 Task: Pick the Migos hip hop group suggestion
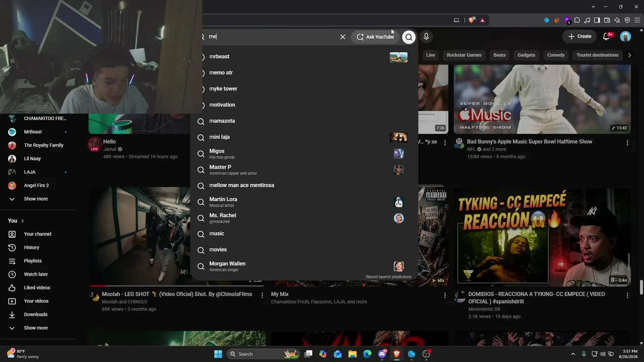[x=304, y=153]
